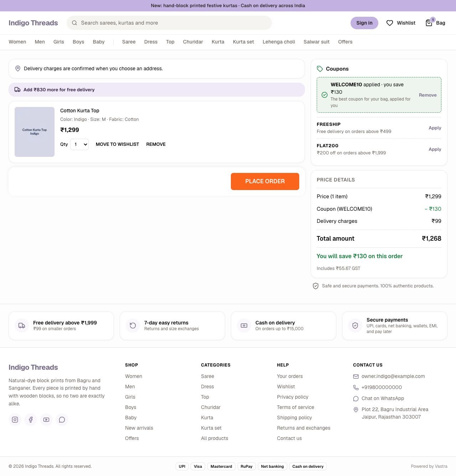Image resolution: width=456 pixels, height=476 pixels.
Task: Click REMOVE for Cotton Kurta Top
Action: 156,144
